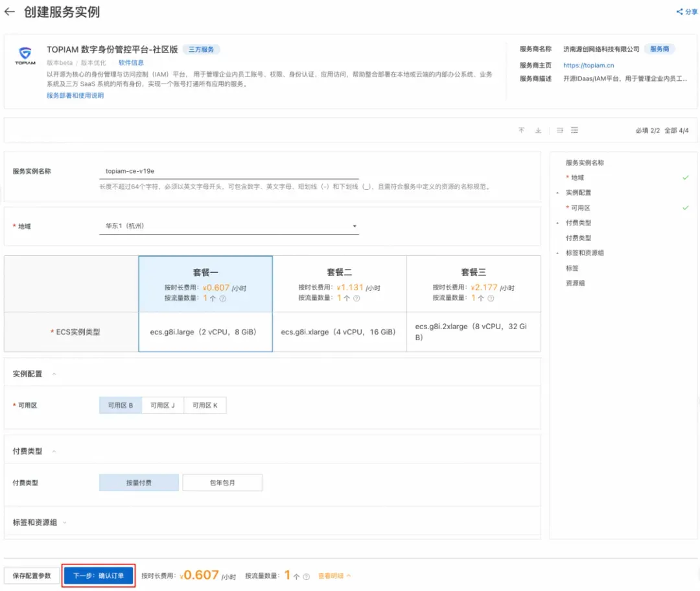Viewport: 700px width, 591px height.
Task: Select 包年包月 billing type
Action: [x=222, y=483]
